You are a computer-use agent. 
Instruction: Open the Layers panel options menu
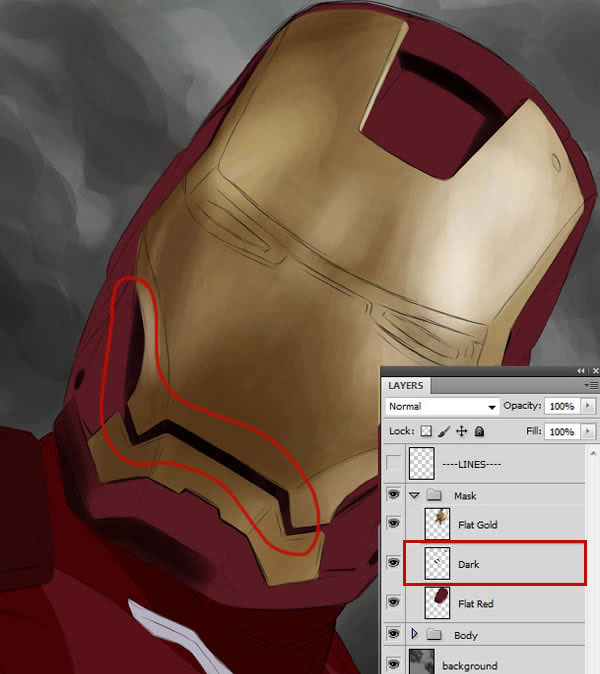[592, 386]
